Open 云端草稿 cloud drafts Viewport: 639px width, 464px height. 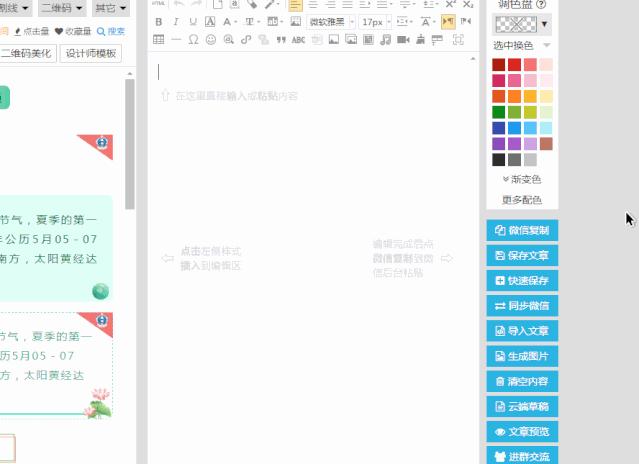[522, 406]
